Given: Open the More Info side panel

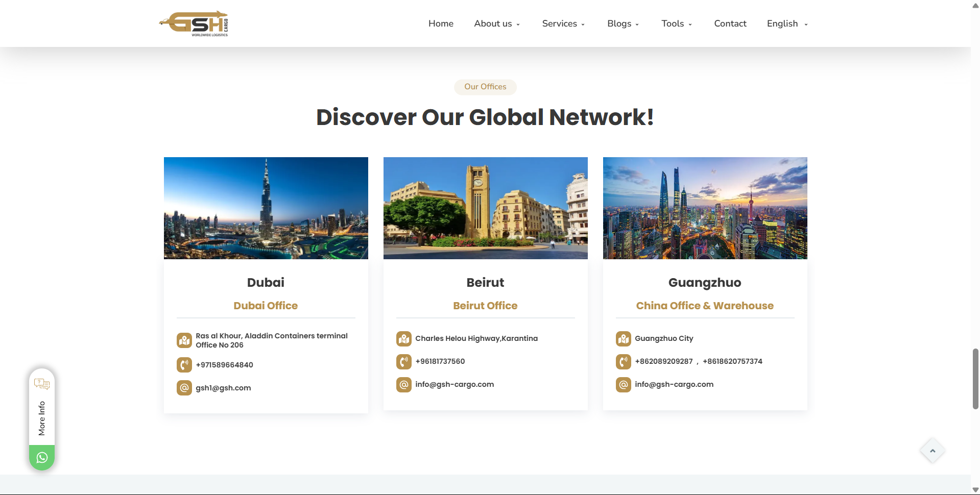Looking at the screenshot, I should 42,418.
